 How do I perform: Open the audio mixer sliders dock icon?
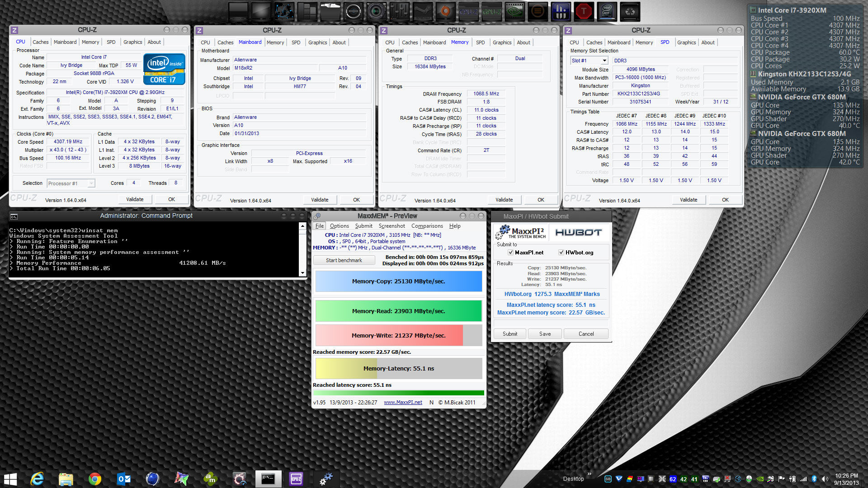[399, 12]
